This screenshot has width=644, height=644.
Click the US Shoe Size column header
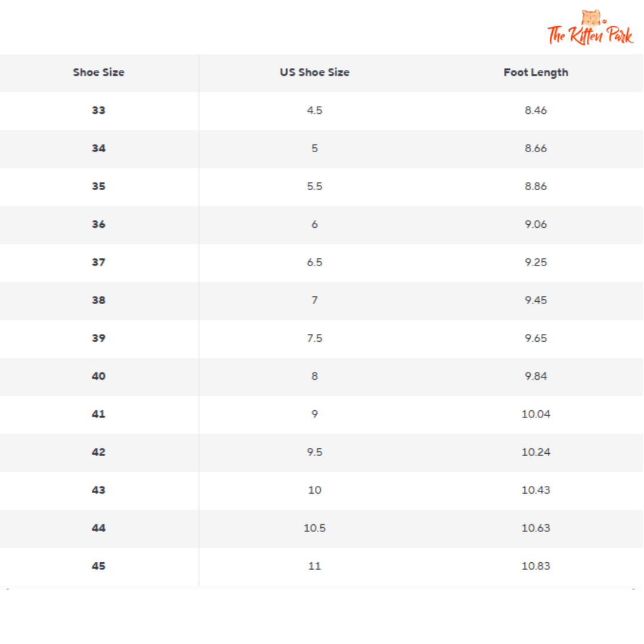[315, 73]
